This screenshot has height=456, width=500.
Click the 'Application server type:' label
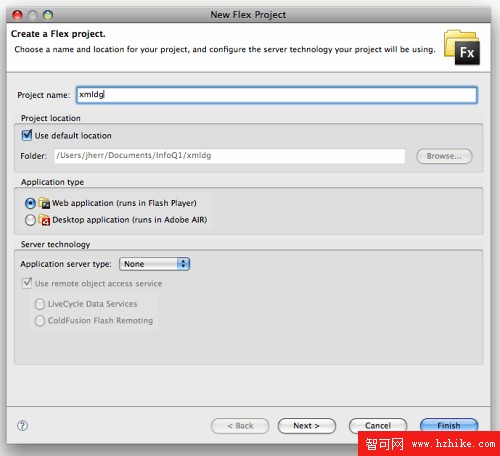click(66, 264)
